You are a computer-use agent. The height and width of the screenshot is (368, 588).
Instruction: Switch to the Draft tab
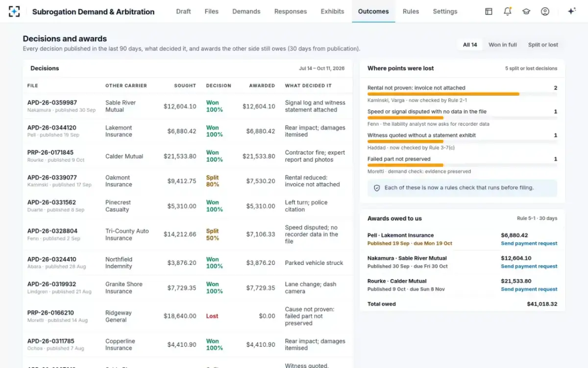(x=183, y=11)
